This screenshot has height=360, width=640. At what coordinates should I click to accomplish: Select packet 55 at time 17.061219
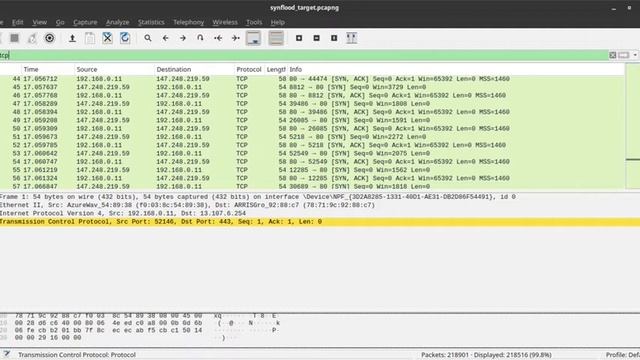point(312,170)
